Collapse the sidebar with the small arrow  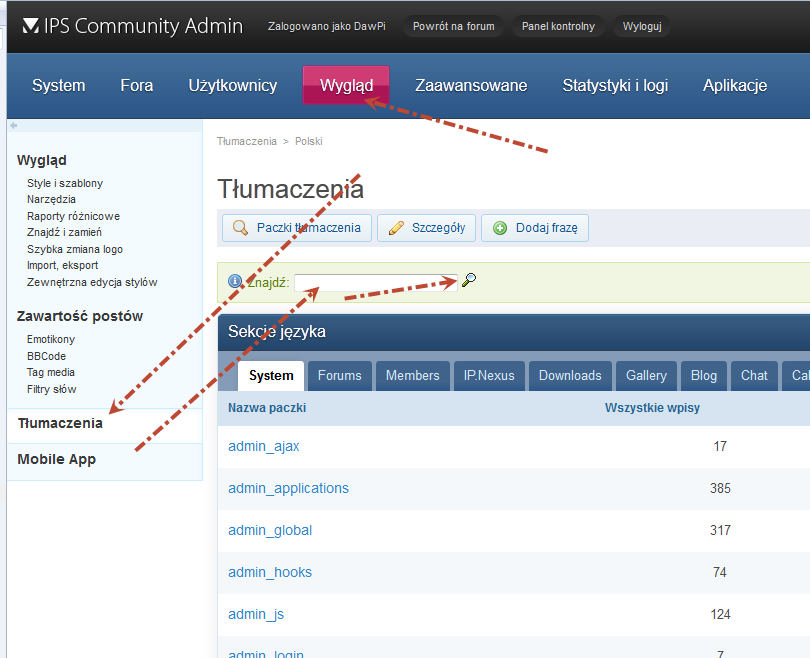pos(14,125)
